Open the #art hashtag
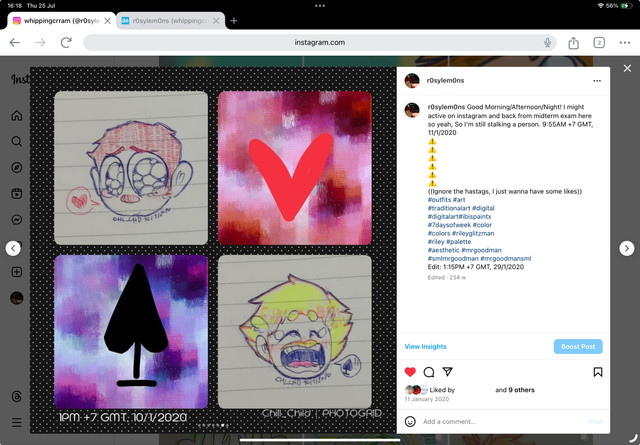 pyautogui.click(x=459, y=200)
